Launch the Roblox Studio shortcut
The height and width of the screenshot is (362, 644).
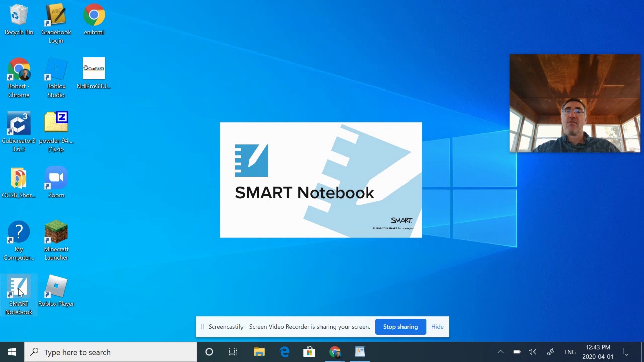pos(56,78)
